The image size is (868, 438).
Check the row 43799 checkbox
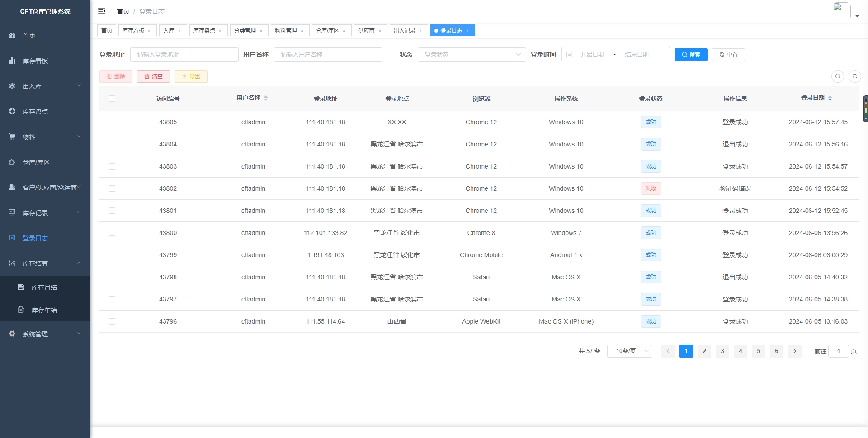[112, 255]
